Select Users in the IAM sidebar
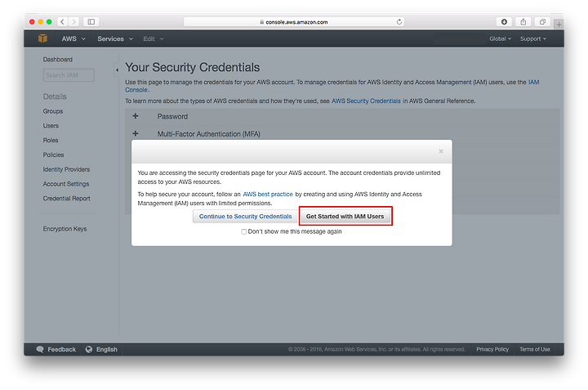The image size is (588, 390). (x=51, y=126)
